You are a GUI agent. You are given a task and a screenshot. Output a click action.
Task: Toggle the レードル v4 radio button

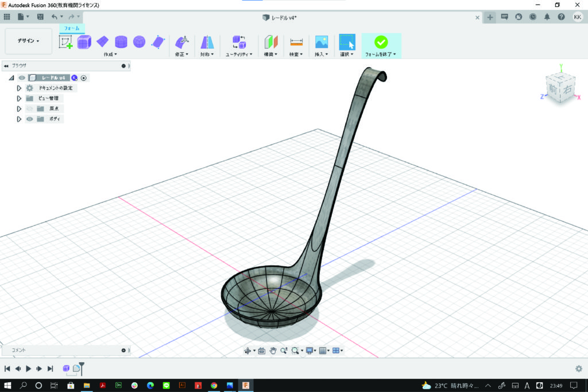84,77
